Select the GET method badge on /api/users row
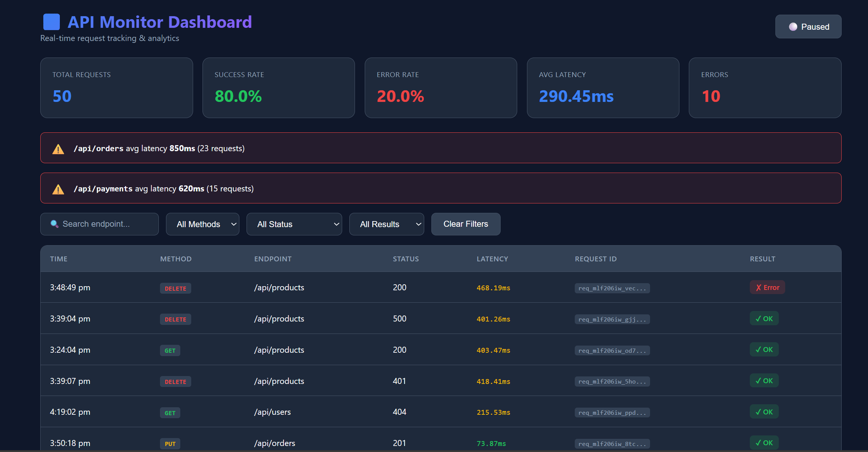 click(x=170, y=413)
